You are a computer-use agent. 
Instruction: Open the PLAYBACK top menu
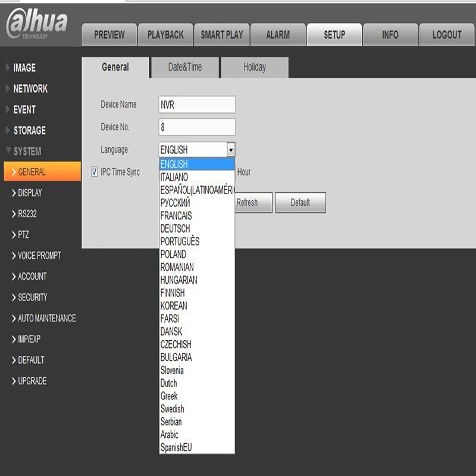point(165,35)
